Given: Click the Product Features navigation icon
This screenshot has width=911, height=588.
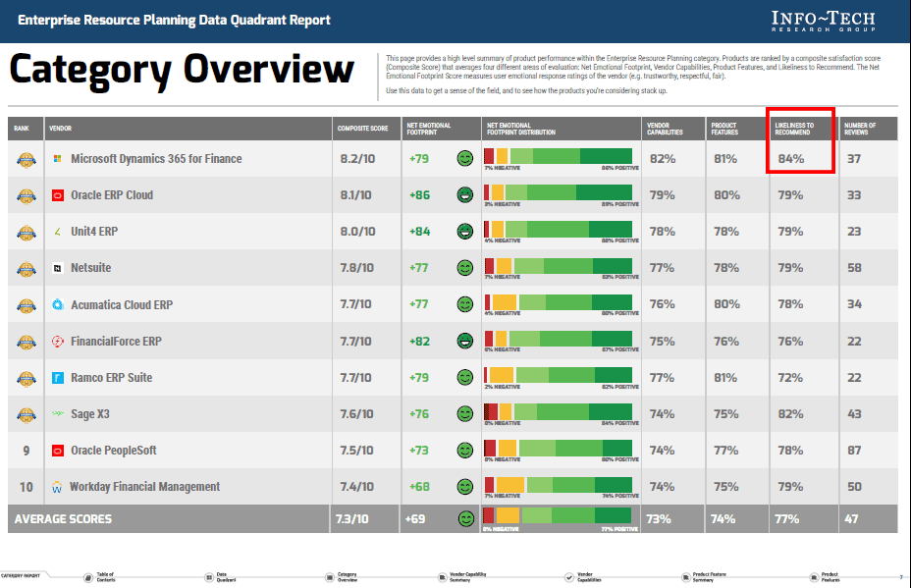Looking at the screenshot, I should pyautogui.click(x=814, y=577).
